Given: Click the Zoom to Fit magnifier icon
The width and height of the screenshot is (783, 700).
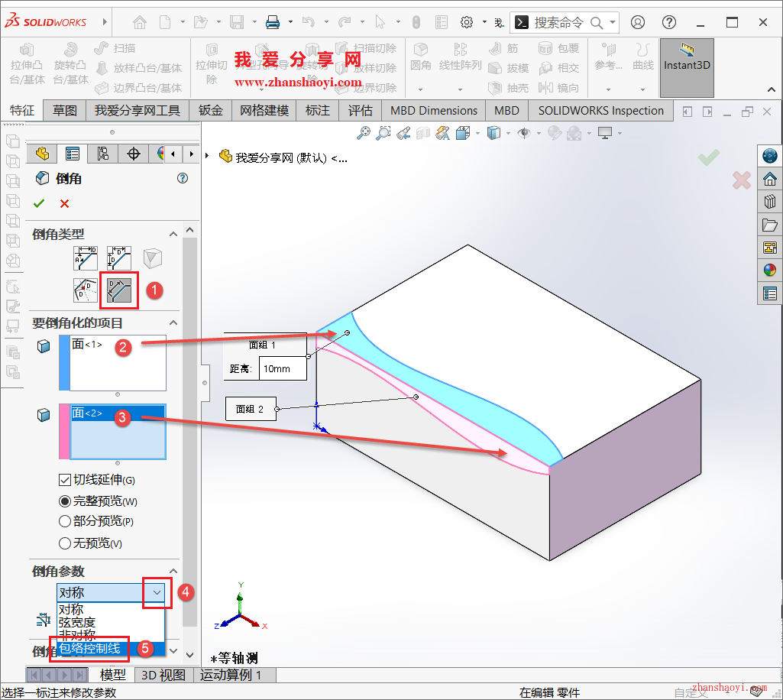Looking at the screenshot, I should [x=364, y=134].
